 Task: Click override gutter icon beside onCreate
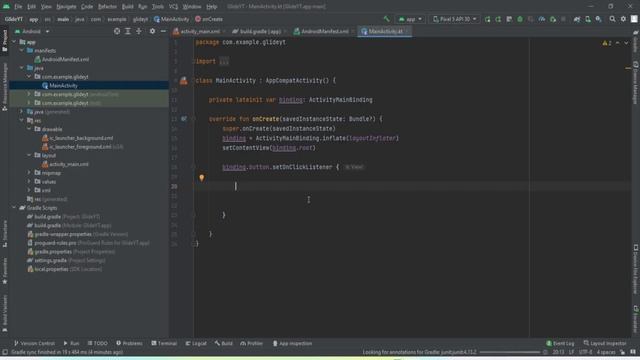pyautogui.click(x=184, y=119)
